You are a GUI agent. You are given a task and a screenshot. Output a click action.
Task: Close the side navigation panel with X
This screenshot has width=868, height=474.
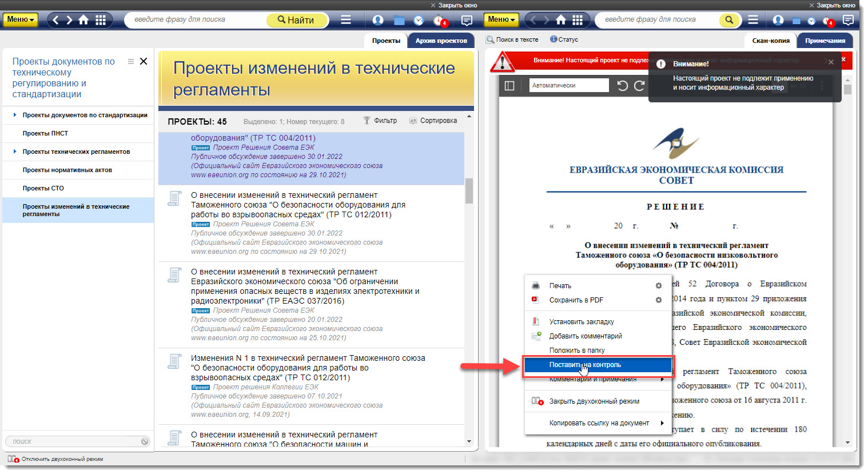tap(144, 61)
